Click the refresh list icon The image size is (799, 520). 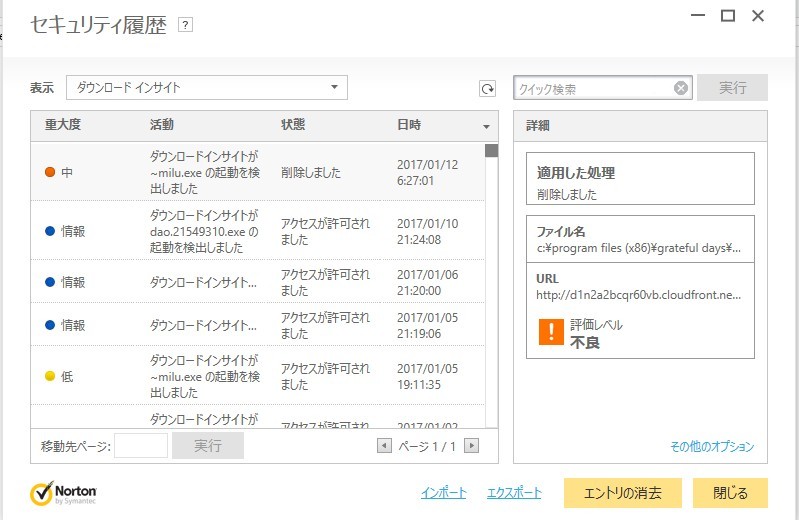pyautogui.click(x=487, y=89)
